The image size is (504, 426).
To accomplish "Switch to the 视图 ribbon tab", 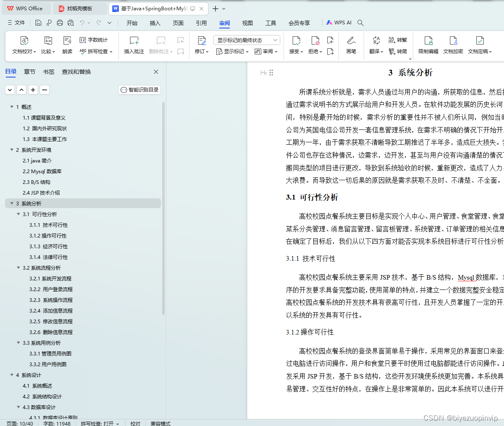I will pos(247,23).
